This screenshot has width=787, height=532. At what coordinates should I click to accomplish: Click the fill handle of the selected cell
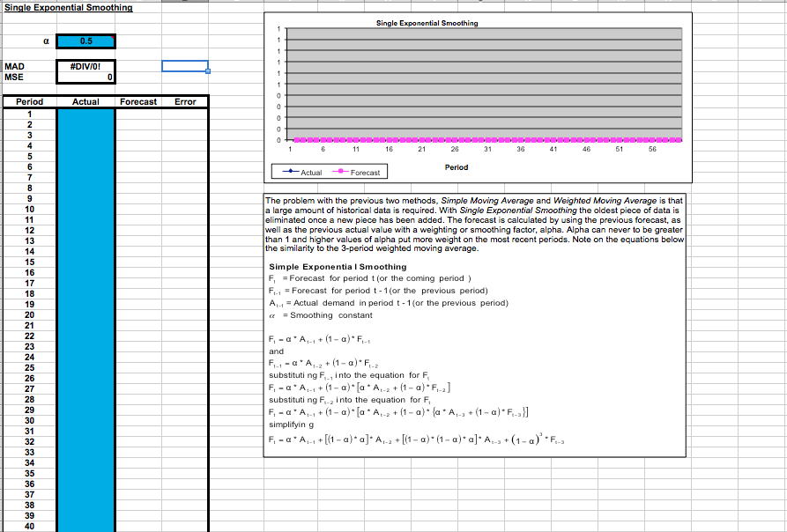(207, 70)
